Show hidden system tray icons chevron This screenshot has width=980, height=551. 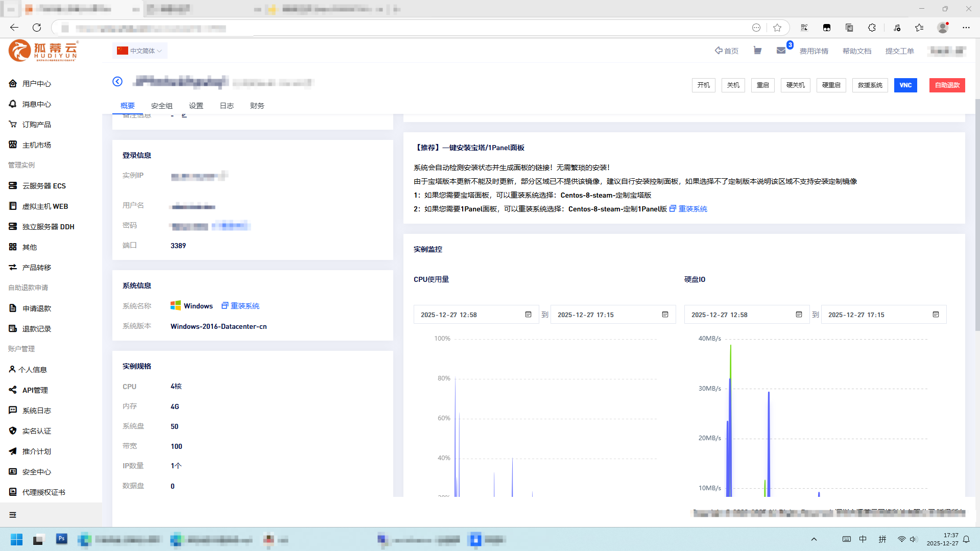click(814, 539)
